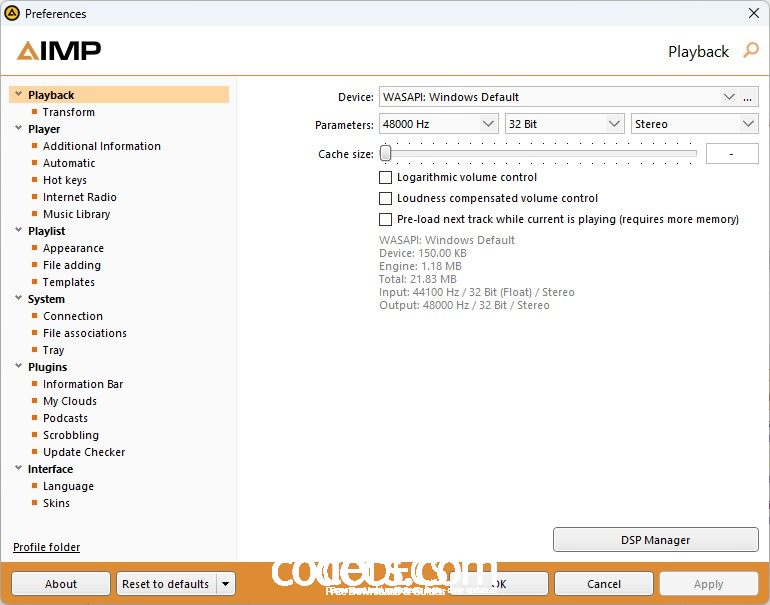This screenshot has height=605, width=770.
Task: Collapse the Player tree section
Action: (x=19, y=128)
